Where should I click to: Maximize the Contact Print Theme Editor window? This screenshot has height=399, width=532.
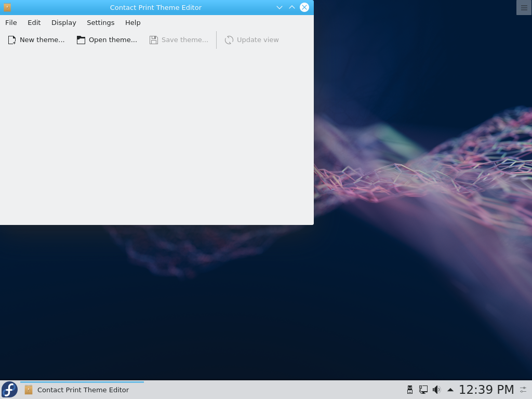pyautogui.click(x=292, y=7)
